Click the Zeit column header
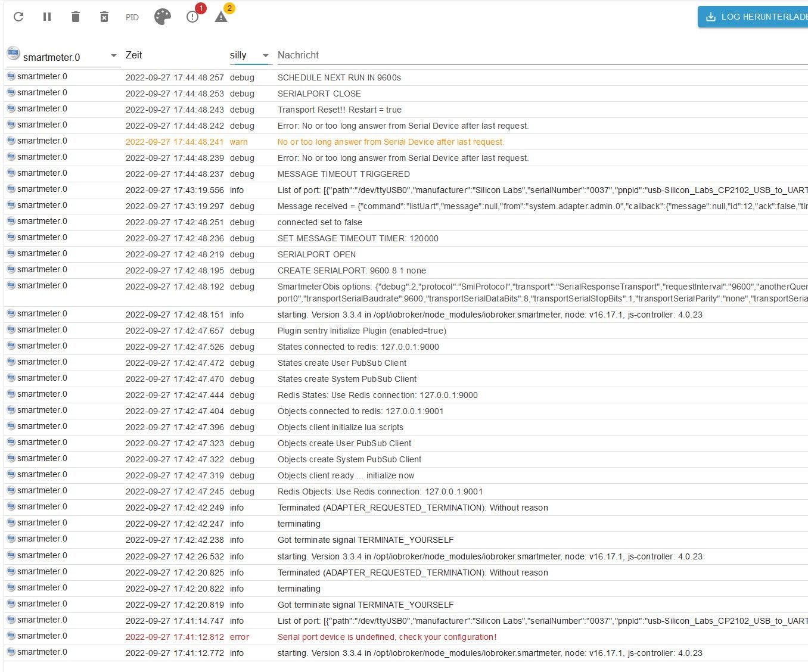 (134, 55)
